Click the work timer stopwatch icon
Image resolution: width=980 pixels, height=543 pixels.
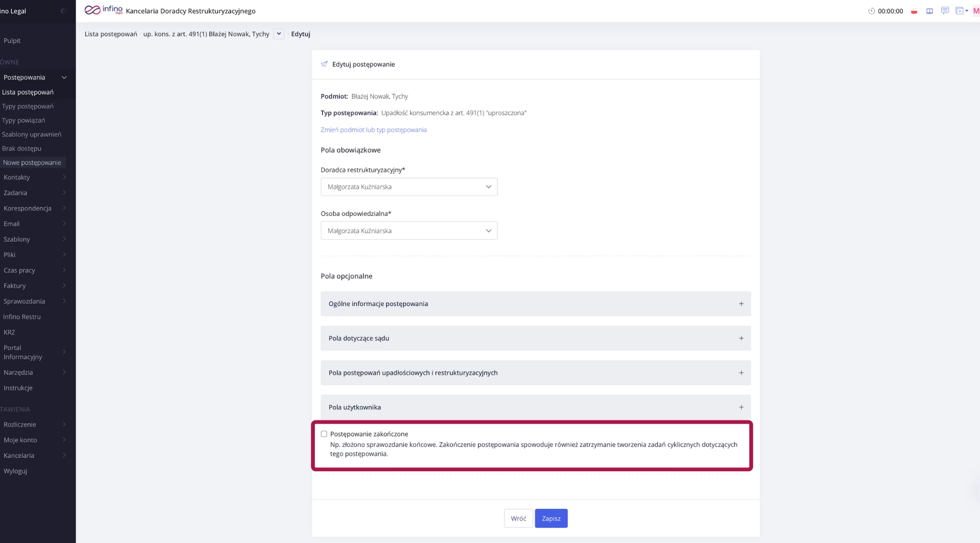(871, 11)
